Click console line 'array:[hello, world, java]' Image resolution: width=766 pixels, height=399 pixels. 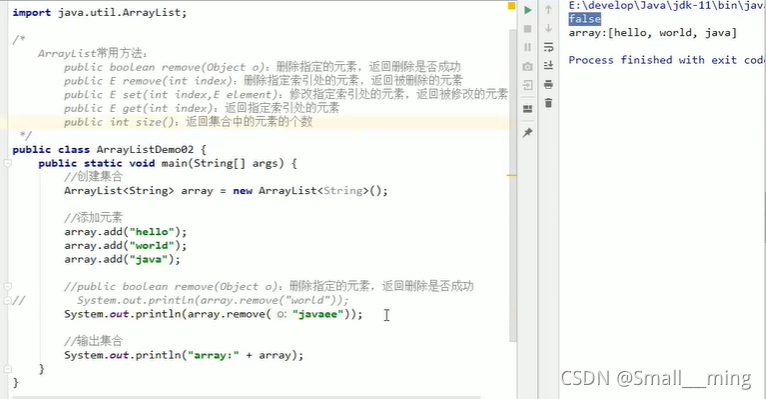point(653,33)
